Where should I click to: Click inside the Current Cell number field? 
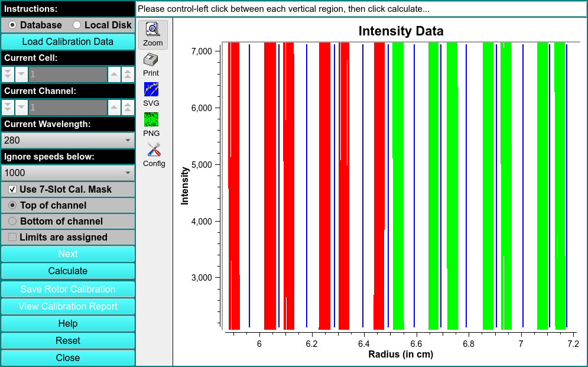pyautogui.click(x=67, y=74)
